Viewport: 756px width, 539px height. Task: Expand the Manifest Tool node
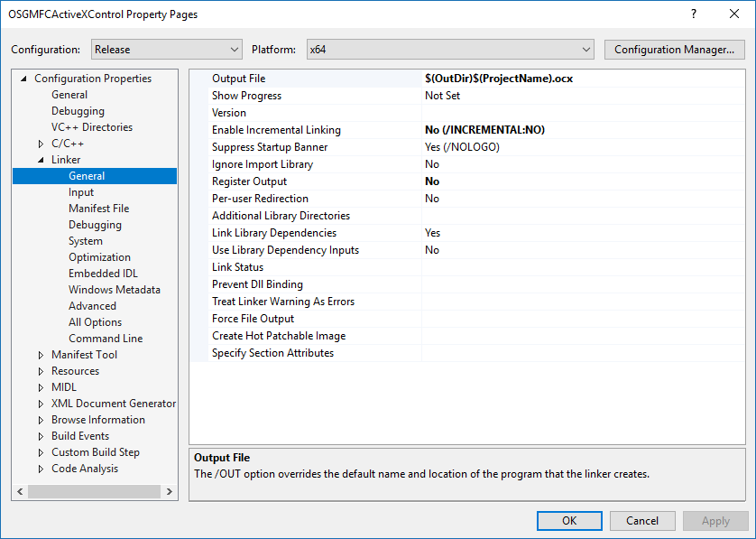41,355
